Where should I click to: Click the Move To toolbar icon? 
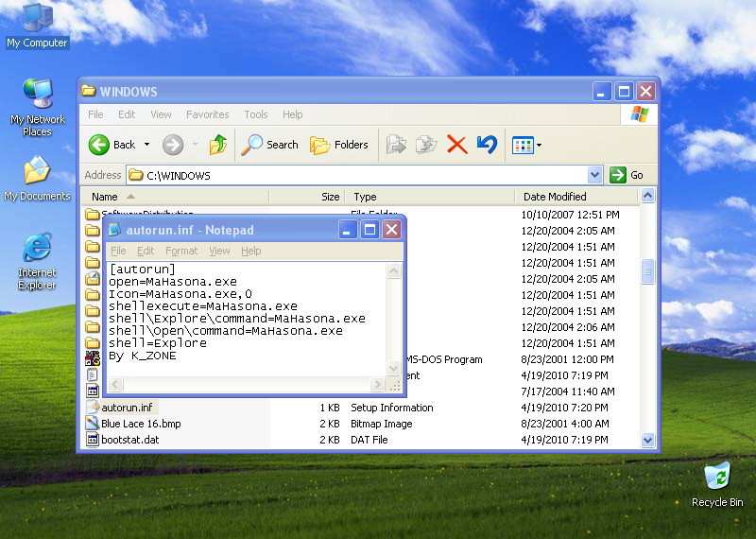pyautogui.click(x=396, y=145)
